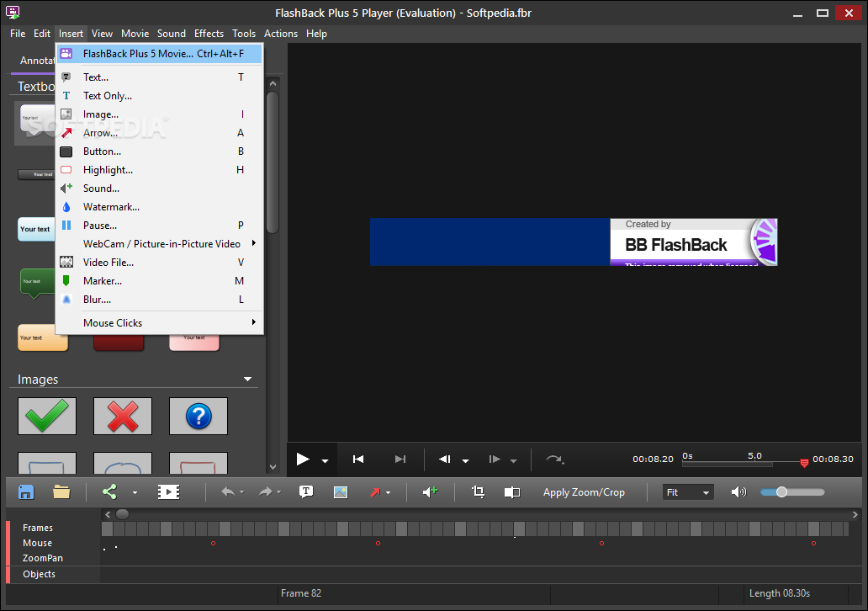Screen dimensions: 868x611
Task: Click the red Arrow toolbar icon
Action: tap(375, 491)
